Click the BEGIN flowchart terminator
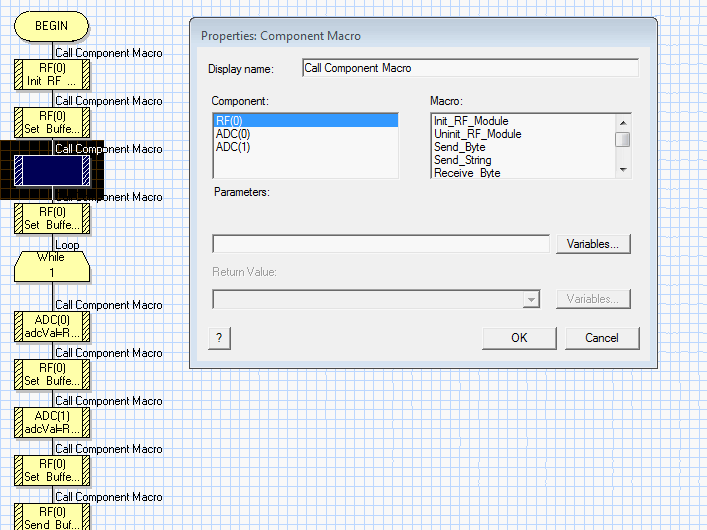Image resolution: width=707 pixels, height=530 pixels. coord(51,26)
